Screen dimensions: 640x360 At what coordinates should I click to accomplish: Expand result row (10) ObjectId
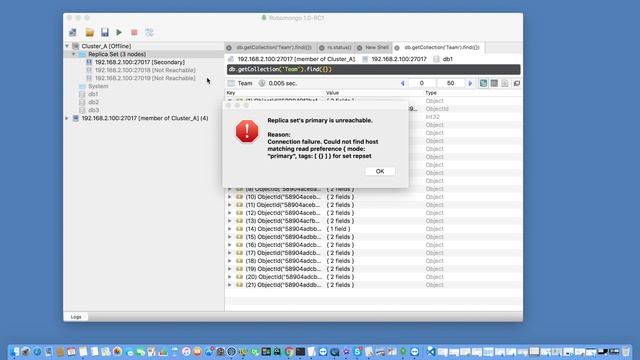point(230,197)
